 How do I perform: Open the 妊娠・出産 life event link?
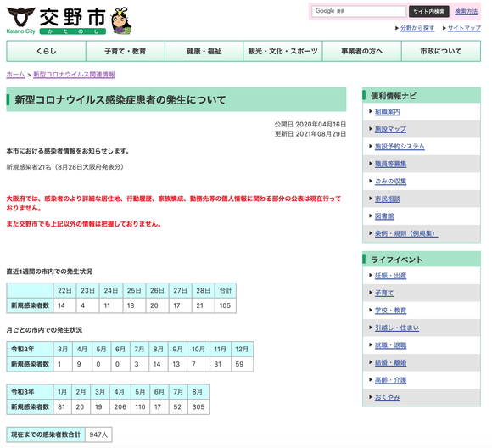point(390,276)
